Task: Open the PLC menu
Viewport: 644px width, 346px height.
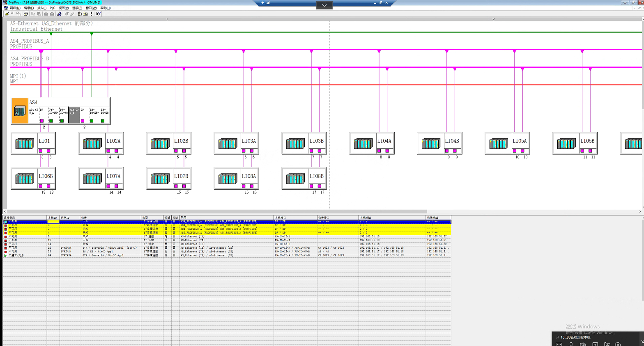Action: point(53,8)
